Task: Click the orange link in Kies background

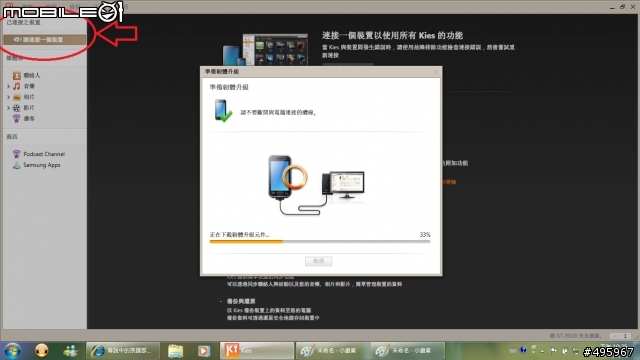Action: (x=449, y=182)
